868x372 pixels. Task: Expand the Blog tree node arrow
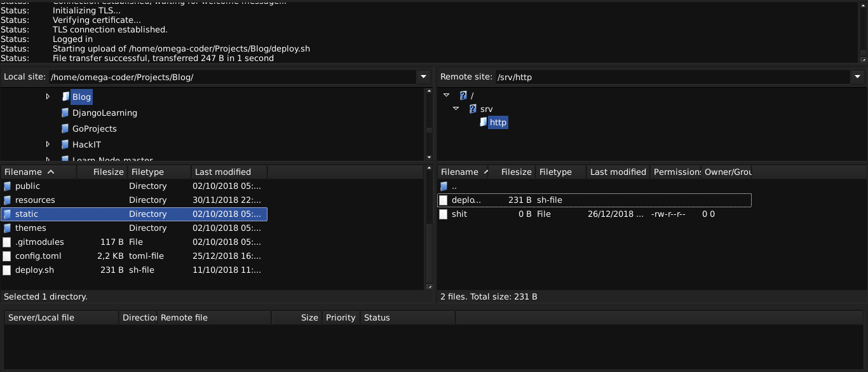point(48,97)
